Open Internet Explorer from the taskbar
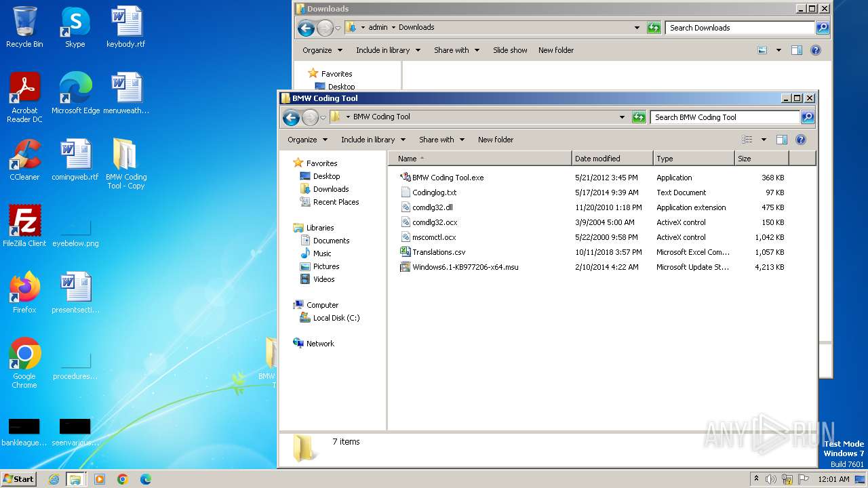868x488 pixels. click(54, 479)
